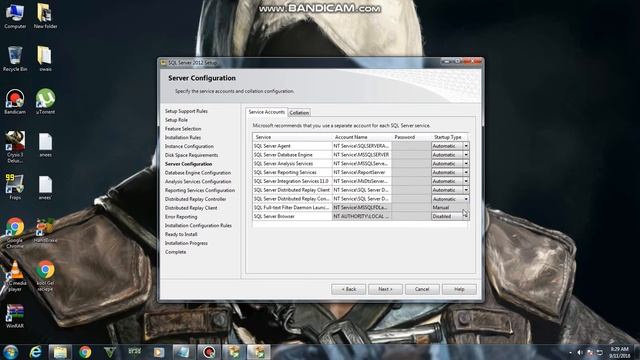Switch to the Collation tab
The height and width of the screenshot is (360, 640).
[299, 113]
